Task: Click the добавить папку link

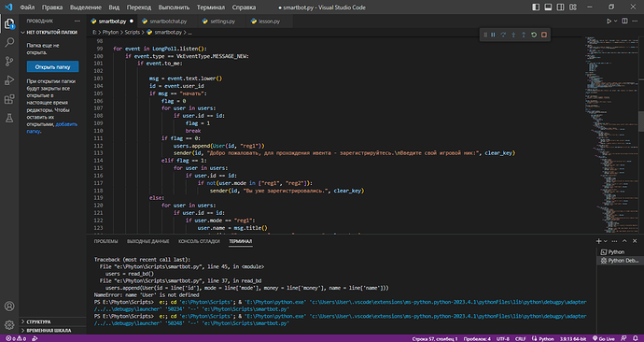Action: (x=52, y=127)
